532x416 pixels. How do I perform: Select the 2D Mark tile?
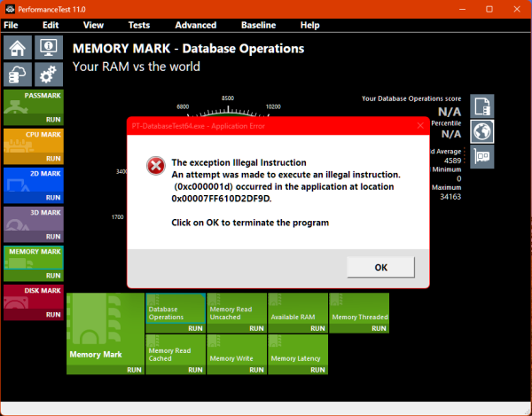(x=34, y=180)
